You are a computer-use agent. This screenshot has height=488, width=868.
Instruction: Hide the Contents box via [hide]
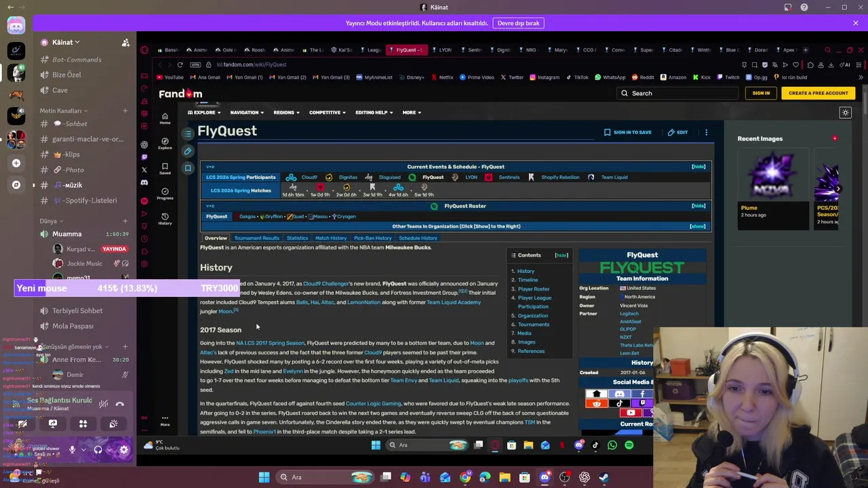click(561, 255)
